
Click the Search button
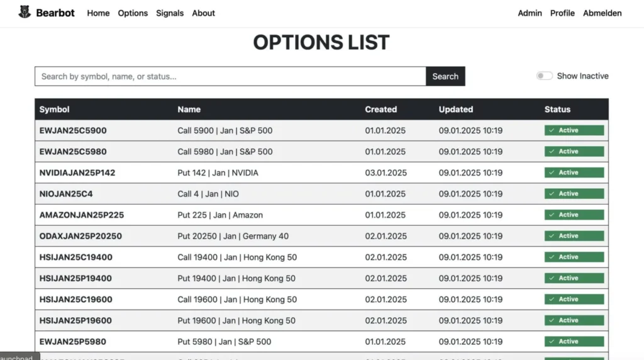tap(445, 76)
